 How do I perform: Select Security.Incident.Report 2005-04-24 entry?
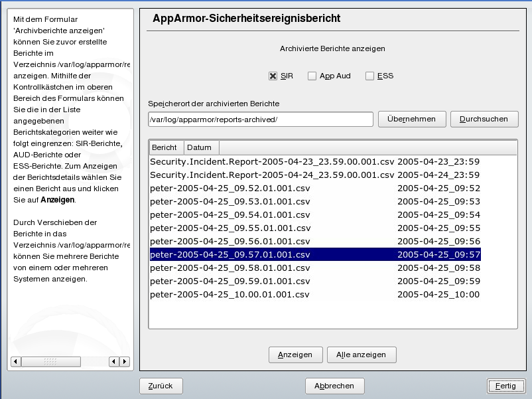coord(272,175)
